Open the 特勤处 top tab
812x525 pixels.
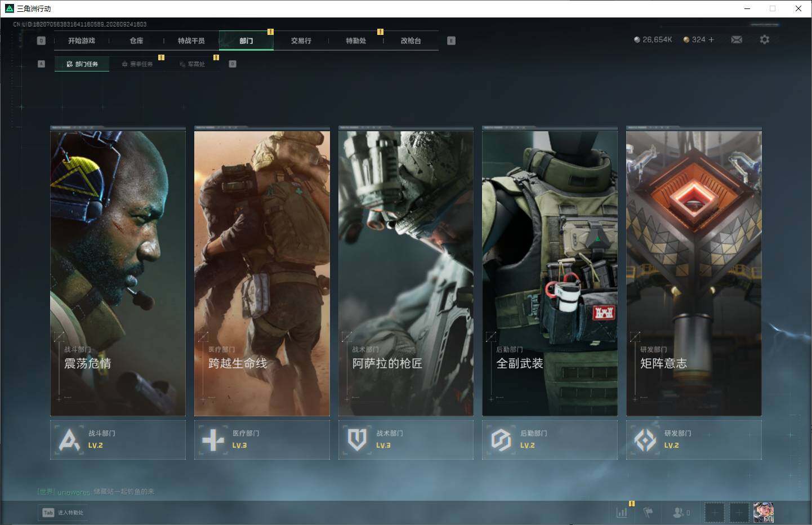click(x=356, y=41)
